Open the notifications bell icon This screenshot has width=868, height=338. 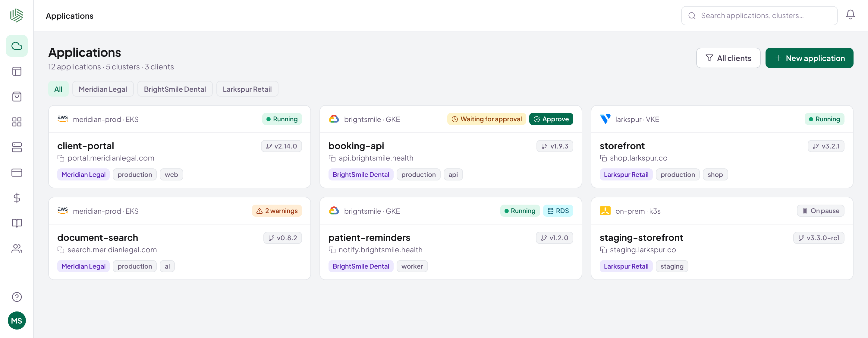click(x=850, y=14)
